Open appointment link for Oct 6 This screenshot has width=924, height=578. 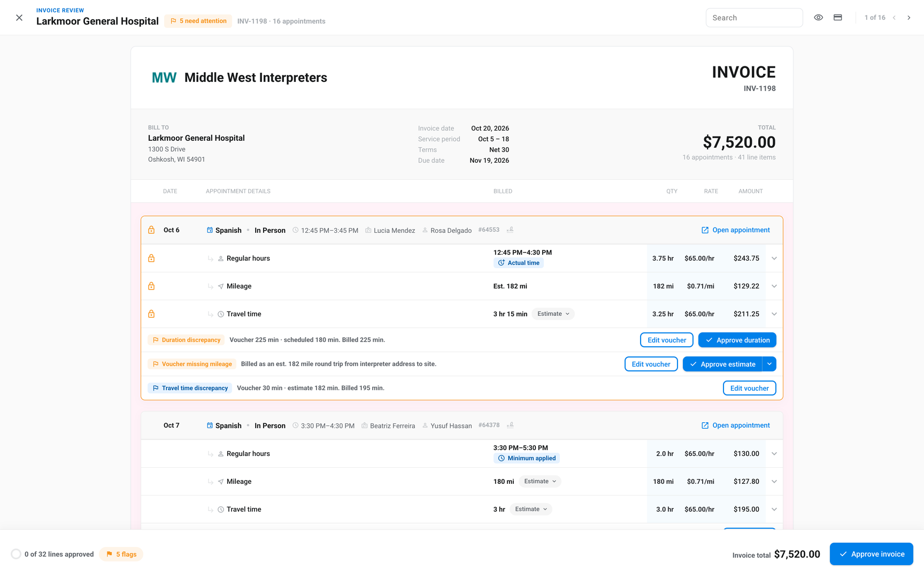click(x=736, y=230)
